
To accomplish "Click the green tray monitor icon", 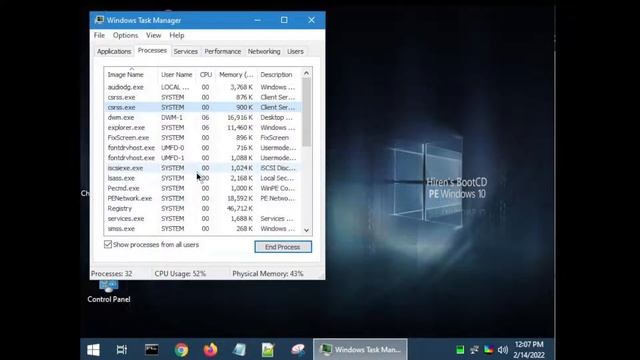I will tap(460, 350).
